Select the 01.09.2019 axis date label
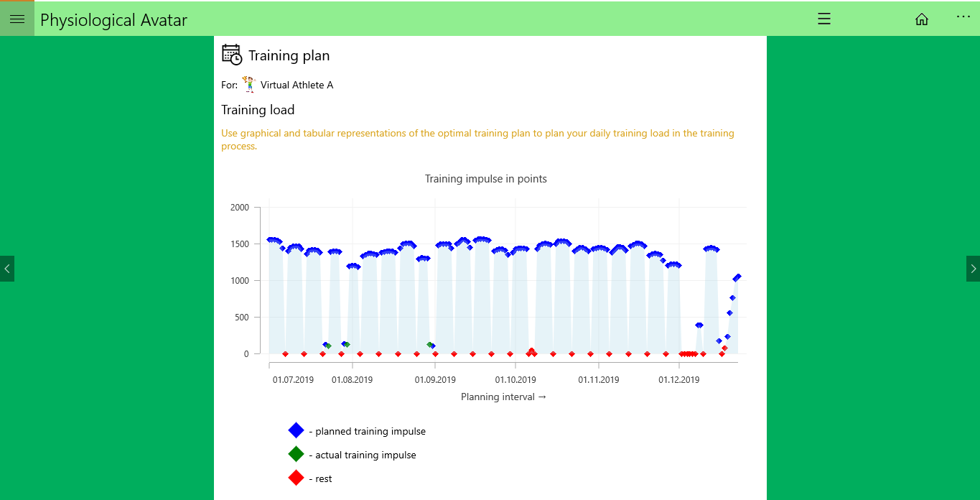Viewport: 980px width, 500px height. pos(435,380)
